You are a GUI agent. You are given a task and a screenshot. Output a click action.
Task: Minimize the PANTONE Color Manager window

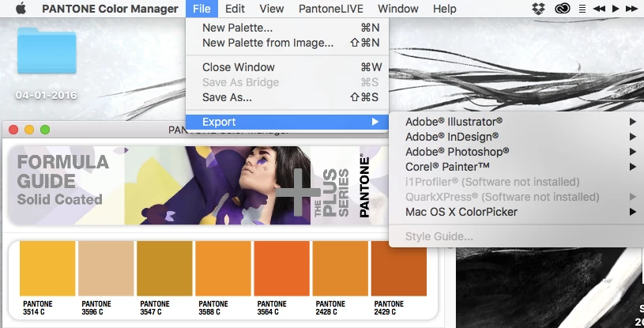29,130
